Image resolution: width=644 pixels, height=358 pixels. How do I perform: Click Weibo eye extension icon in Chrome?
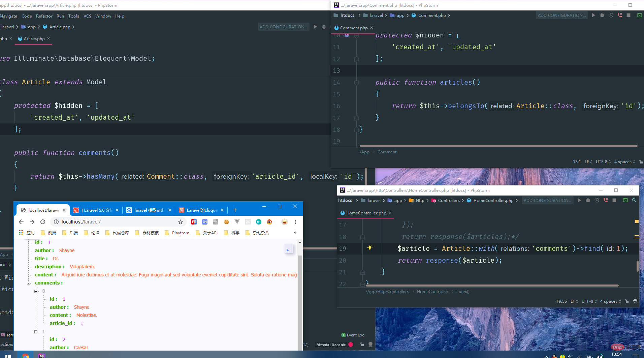point(269,222)
